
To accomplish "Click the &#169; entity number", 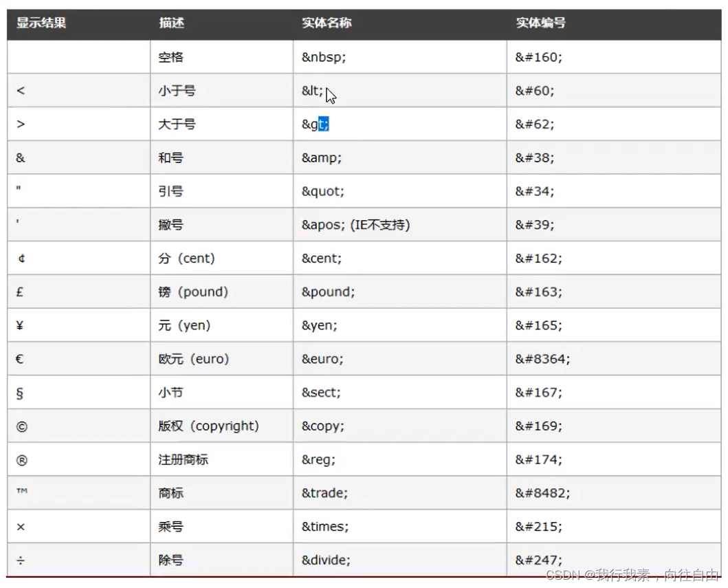I will [538, 426].
